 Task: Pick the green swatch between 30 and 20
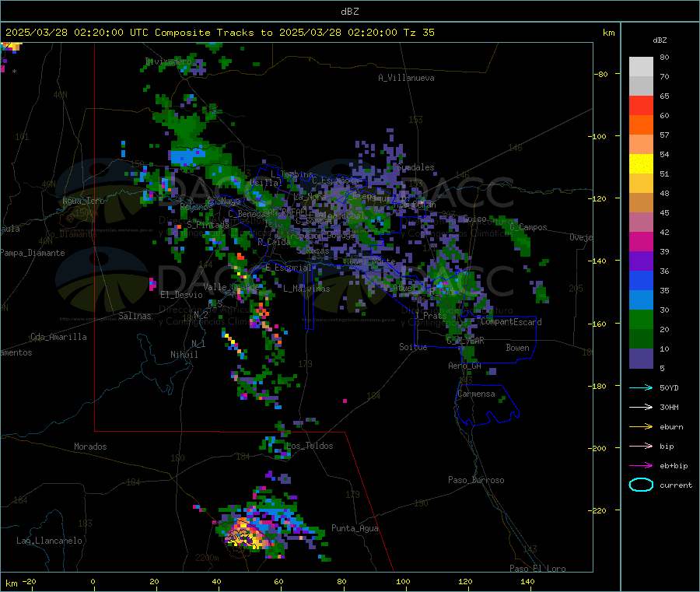pyautogui.click(x=641, y=319)
